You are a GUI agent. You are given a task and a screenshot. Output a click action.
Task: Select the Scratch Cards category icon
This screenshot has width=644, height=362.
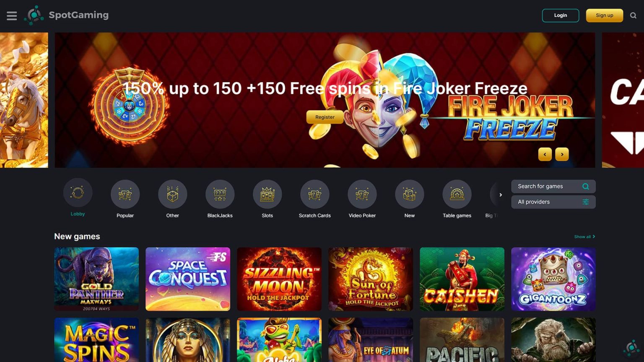pos(314,194)
